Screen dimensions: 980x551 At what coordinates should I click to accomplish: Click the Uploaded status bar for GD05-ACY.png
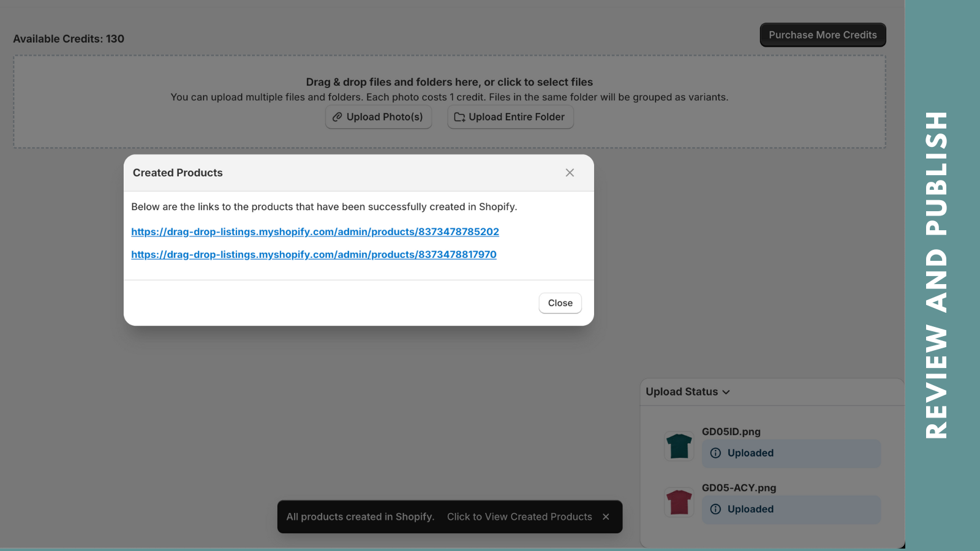click(x=791, y=509)
